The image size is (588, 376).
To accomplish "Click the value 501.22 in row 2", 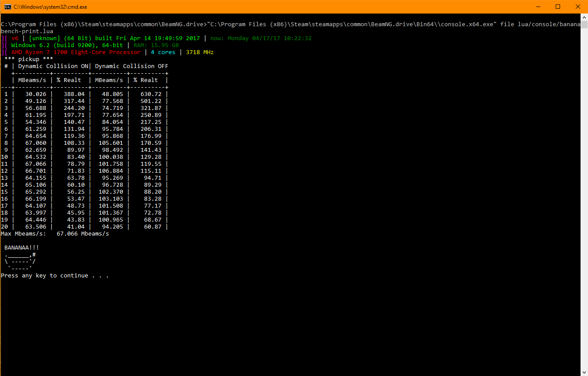I will [151, 101].
